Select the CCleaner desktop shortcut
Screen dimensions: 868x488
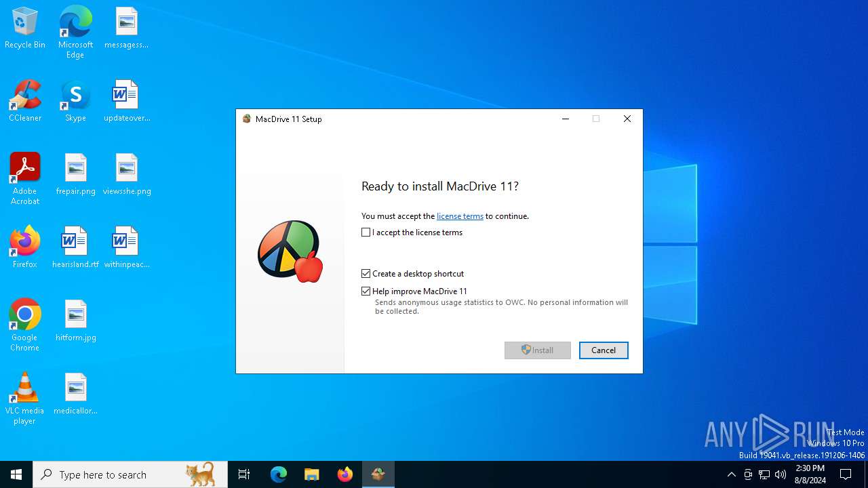click(x=25, y=102)
